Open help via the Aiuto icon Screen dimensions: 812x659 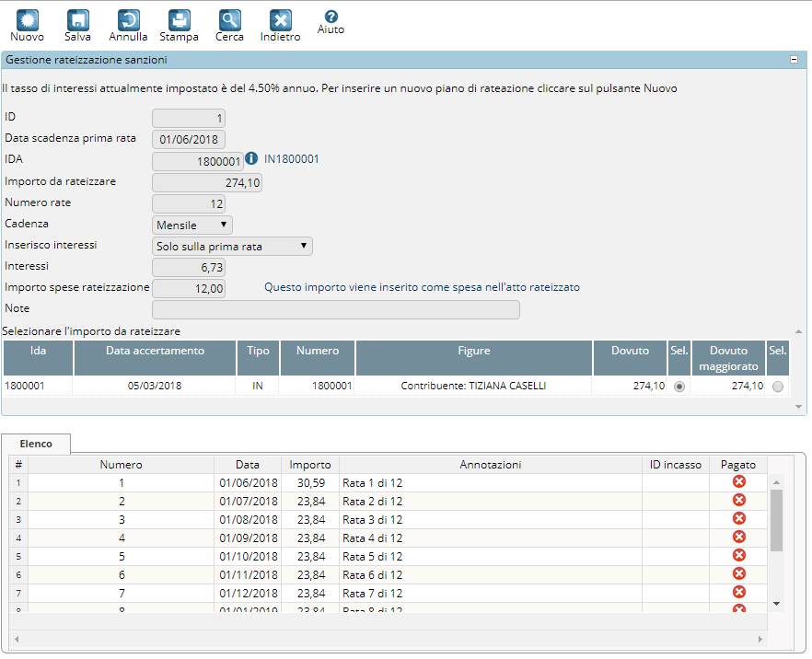pyautogui.click(x=331, y=17)
